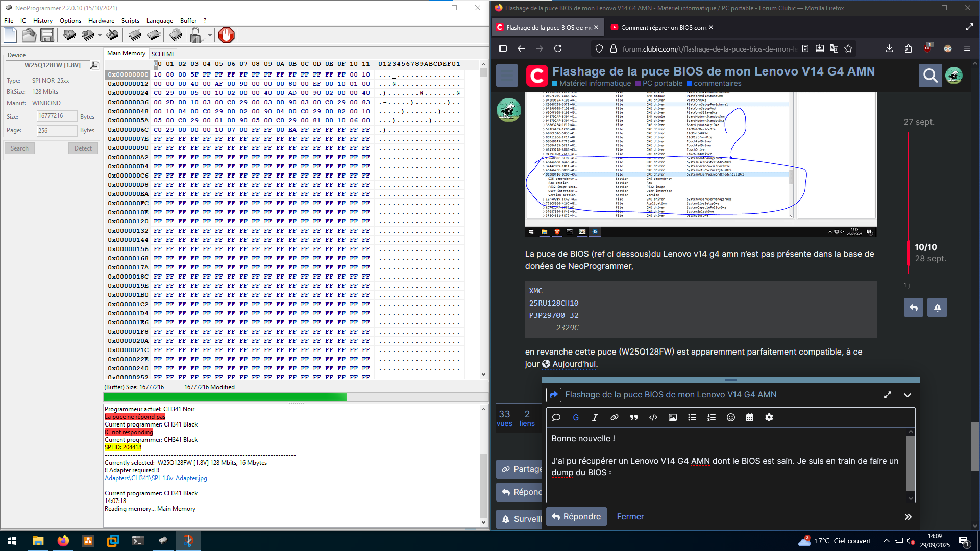The width and height of the screenshot is (980, 551).
Task: Save buffer with the floppy disk icon
Action: click(47, 35)
